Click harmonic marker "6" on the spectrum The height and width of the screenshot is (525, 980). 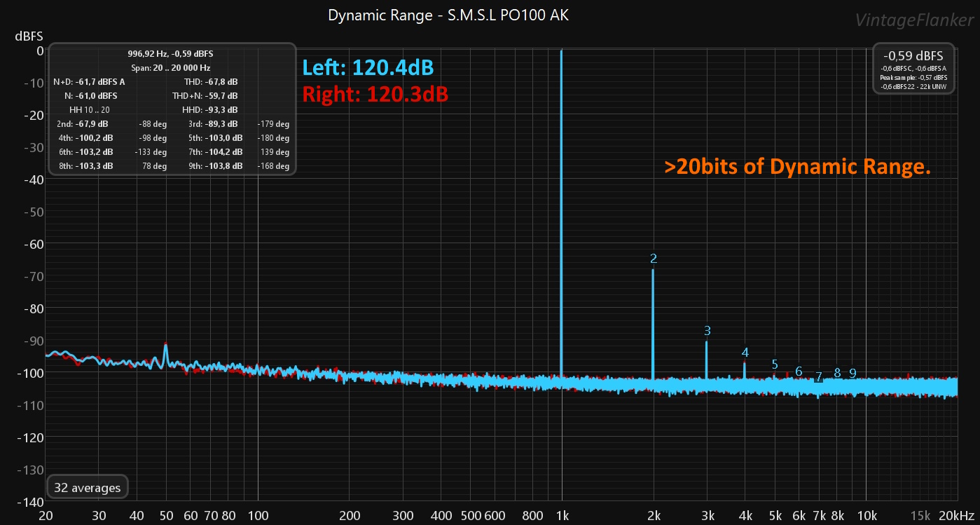point(799,371)
